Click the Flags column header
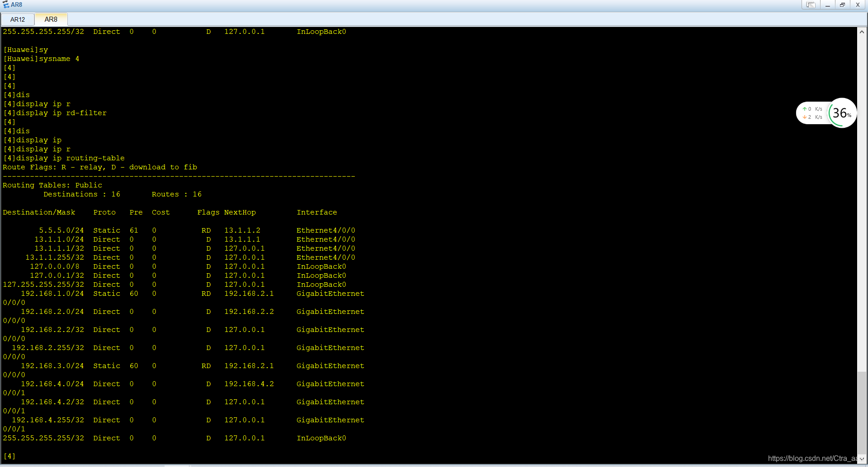 208,212
